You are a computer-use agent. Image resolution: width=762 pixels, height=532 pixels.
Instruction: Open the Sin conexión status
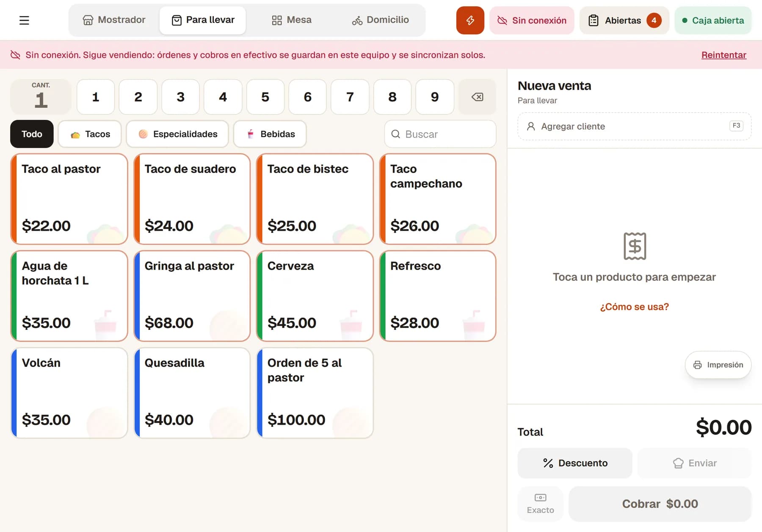pos(532,20)
